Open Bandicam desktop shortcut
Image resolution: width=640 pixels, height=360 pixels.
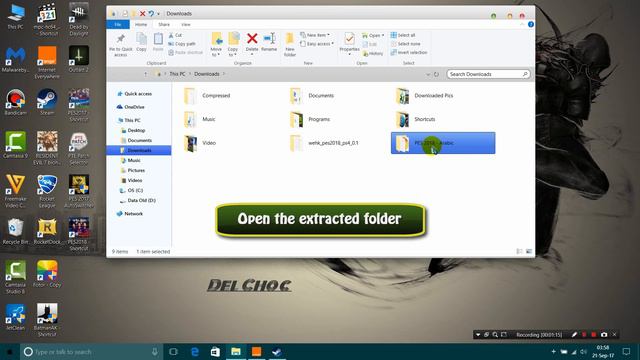pos(16,102)
